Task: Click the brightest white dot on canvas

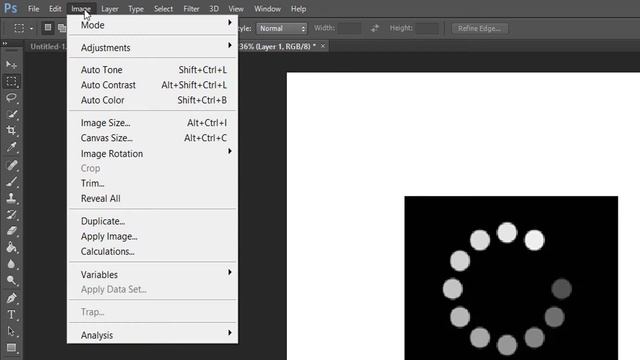Action: 534,240
